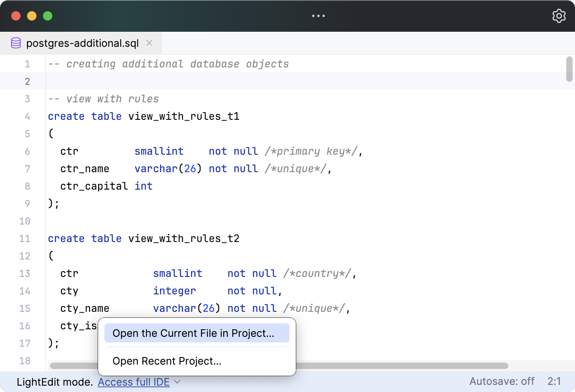Click the yellow minimize traffic light

pos(31,16)
